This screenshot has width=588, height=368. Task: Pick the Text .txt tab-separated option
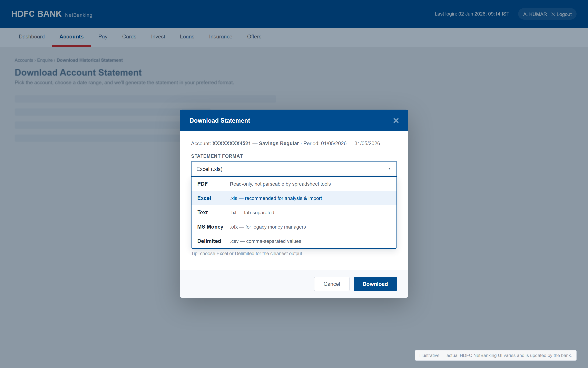pyautogui.click(x=294, y=212)
